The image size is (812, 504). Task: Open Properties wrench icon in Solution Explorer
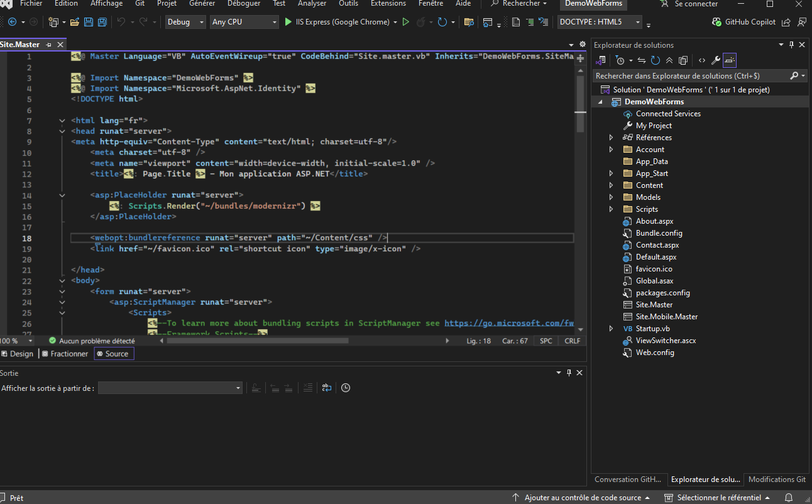(x=715, y=60)
